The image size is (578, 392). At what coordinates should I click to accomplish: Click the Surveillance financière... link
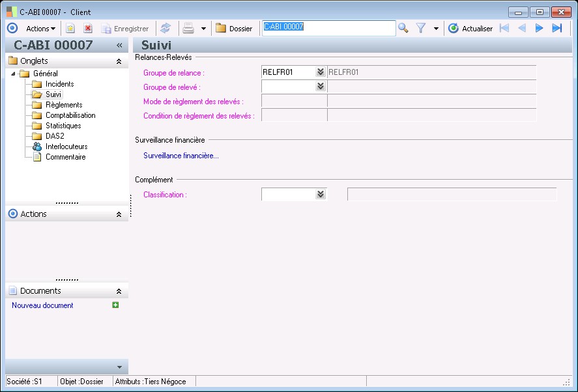(181, 156)
